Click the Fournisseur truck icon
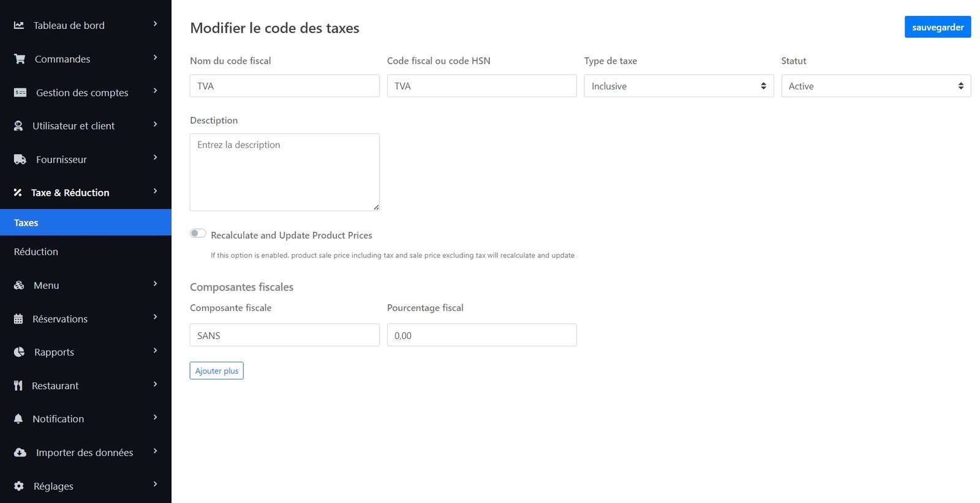The width and height of the screenshot is (980, 503). [x=20, y=159]
